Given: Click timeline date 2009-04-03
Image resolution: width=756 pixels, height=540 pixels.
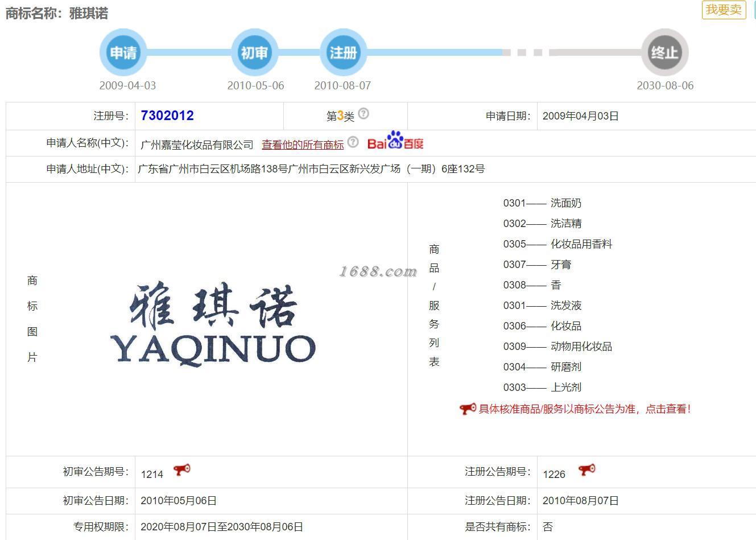Looking at the screenshot, I should point(127,85).
